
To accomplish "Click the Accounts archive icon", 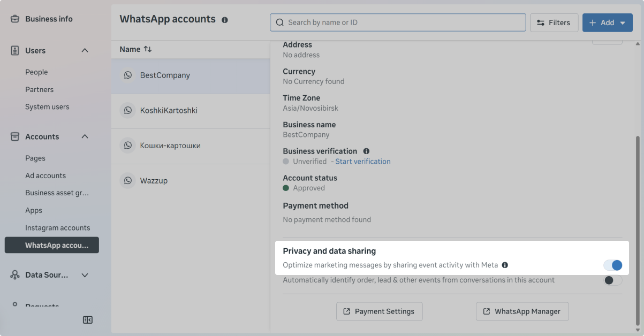I will click(15, 136).
